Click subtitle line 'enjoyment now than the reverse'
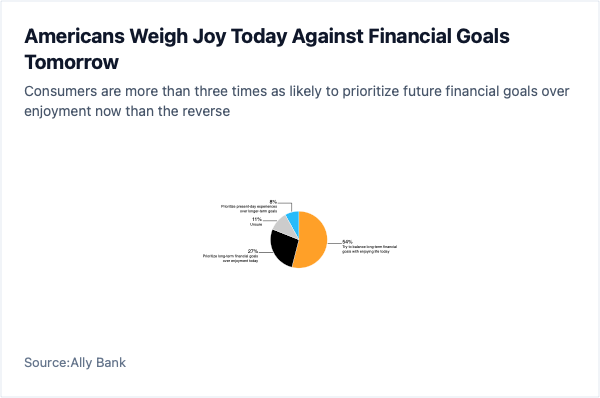 coord(127,111)
